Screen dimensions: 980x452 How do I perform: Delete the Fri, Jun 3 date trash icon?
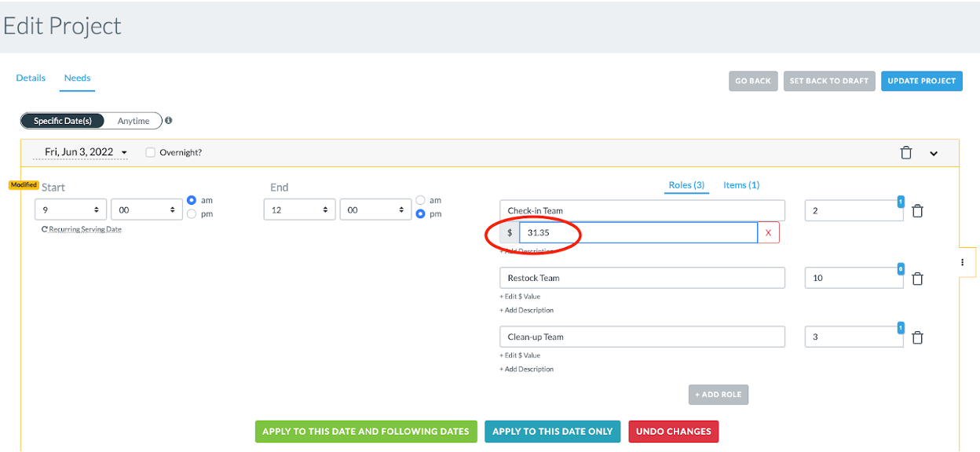click(x=906, y=152)
